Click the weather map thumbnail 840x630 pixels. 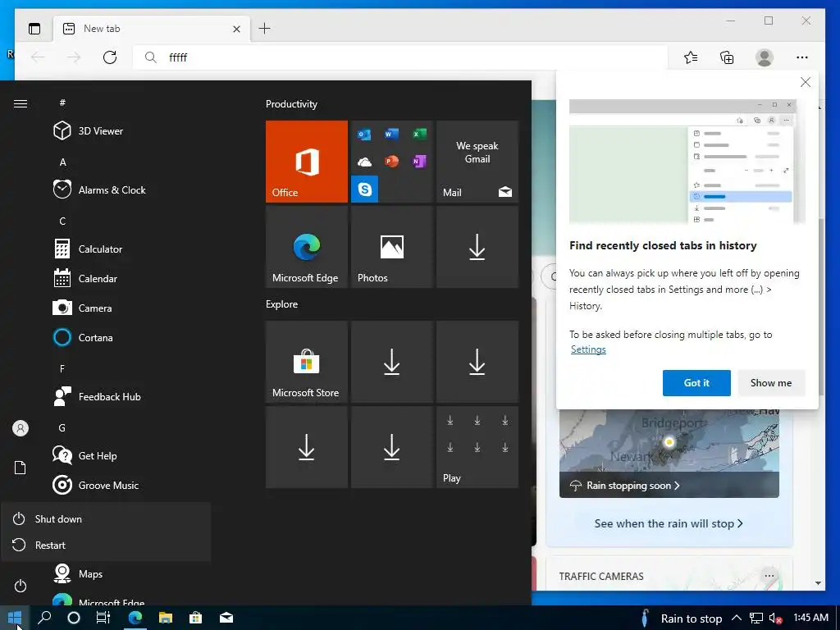click(669, 454)
